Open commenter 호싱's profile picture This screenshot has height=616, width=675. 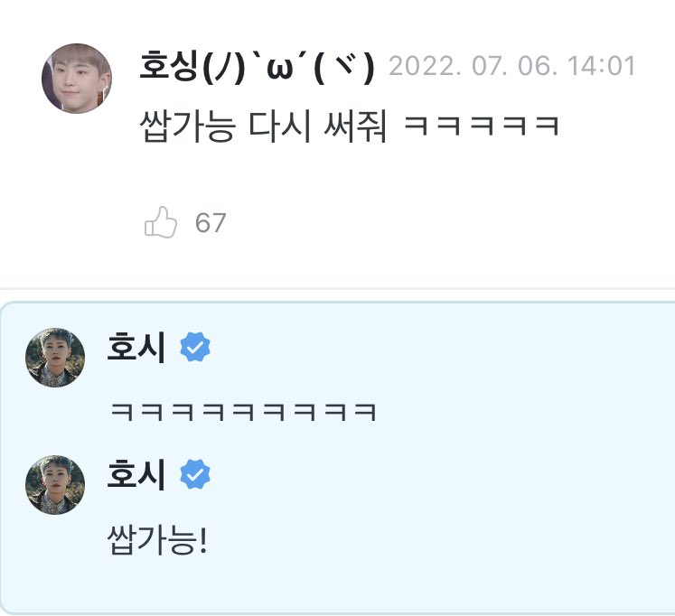[77, 79]
